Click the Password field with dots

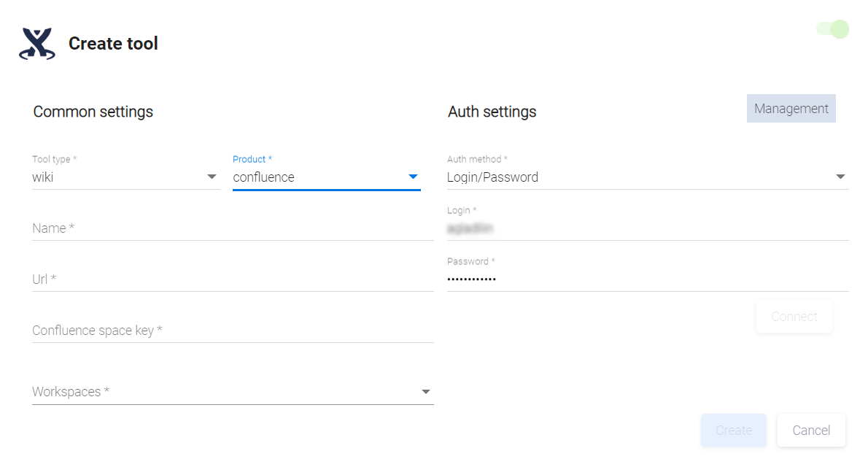coord(647,279)
